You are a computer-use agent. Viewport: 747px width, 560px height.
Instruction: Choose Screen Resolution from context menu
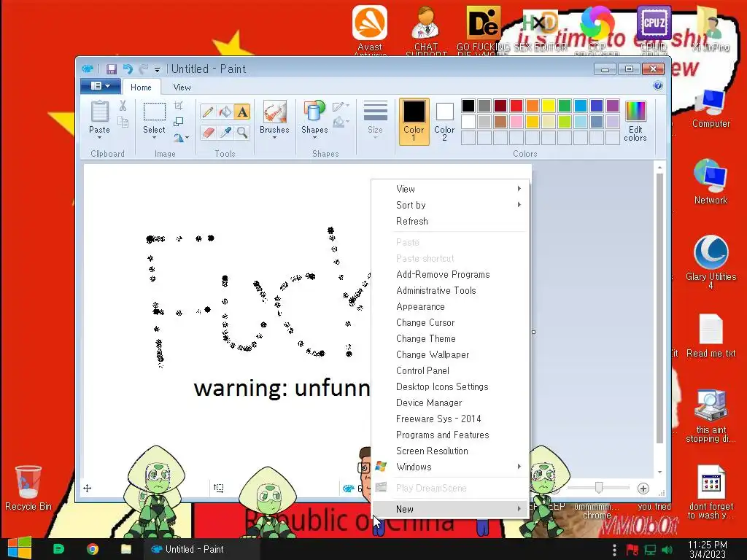point(450,451)
